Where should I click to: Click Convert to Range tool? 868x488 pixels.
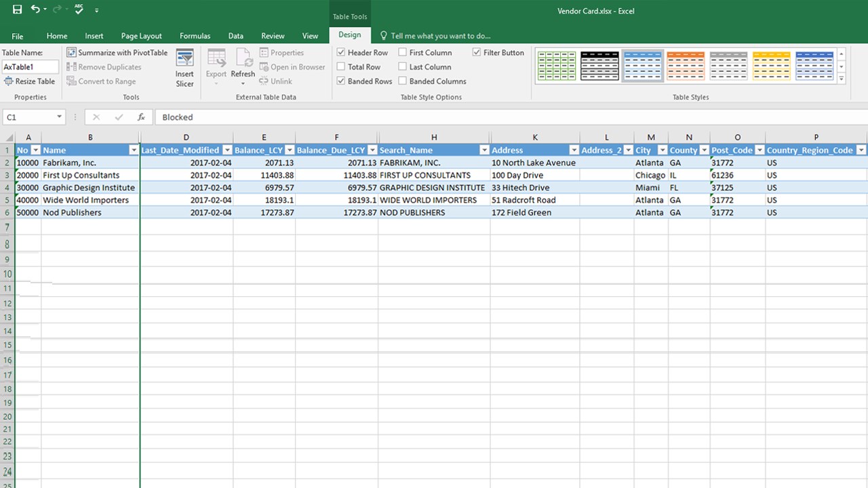(x=101, y=81)
